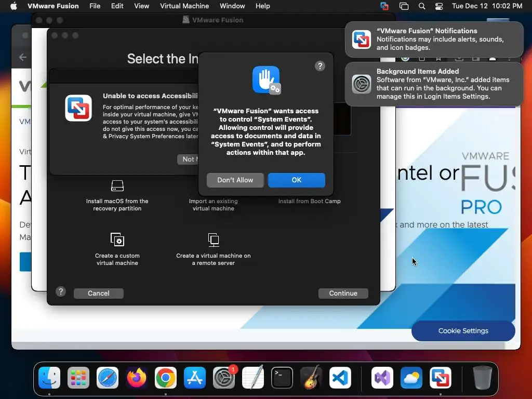The image size is (532, 399).
Task: Open Control Center in the menu bar
Action: [x=439, y=6]
